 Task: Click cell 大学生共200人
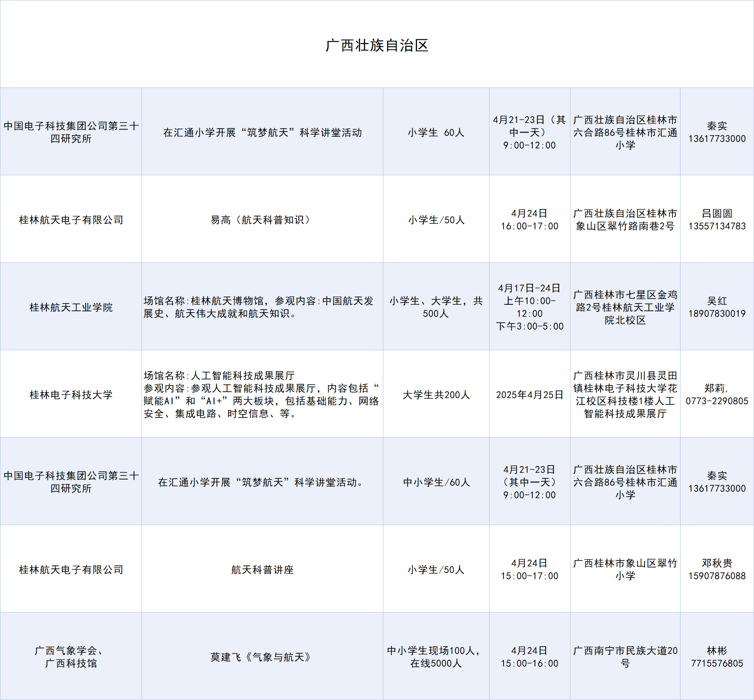pos(436,394)
